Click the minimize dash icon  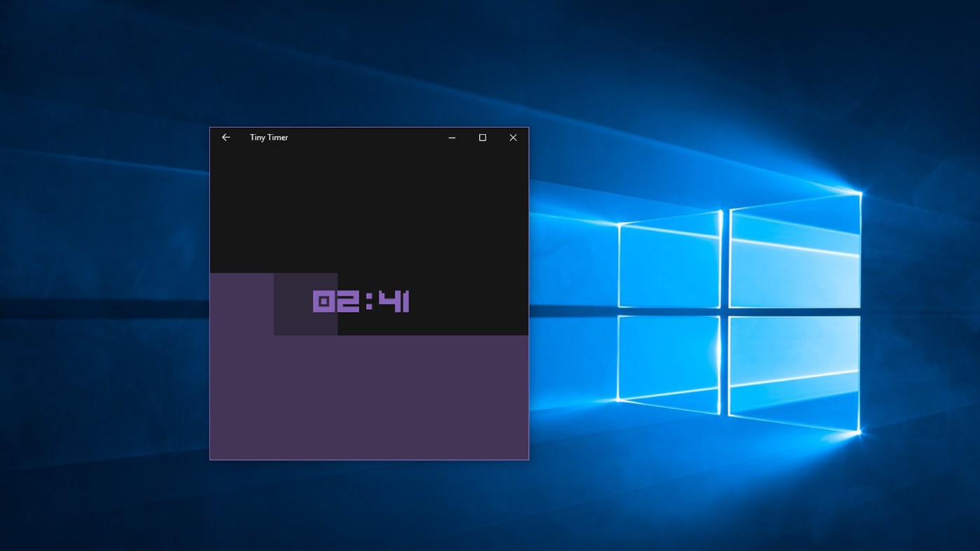coord(451,137)
